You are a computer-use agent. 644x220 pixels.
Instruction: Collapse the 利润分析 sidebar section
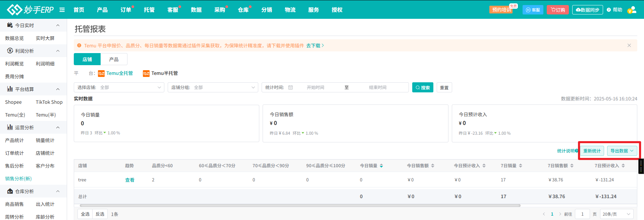click(58, 51)
